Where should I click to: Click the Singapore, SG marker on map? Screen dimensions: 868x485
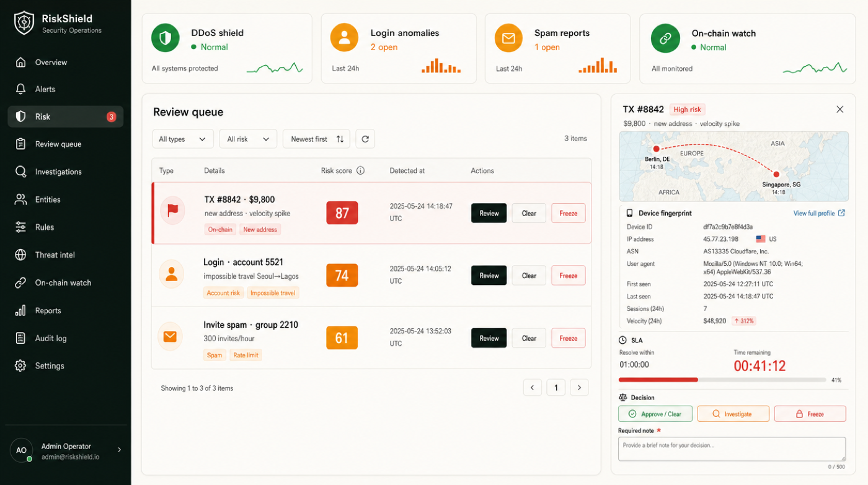(776, 175)
